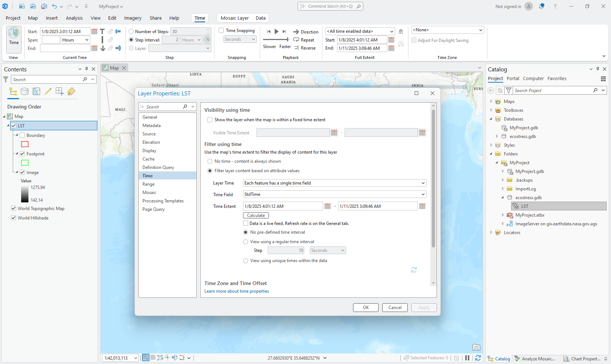Image resolution: width=611 pixels, height=364 pixels.
Task: Click the Pause drawing icon in status bar
Action: click(x=467, y=358)
